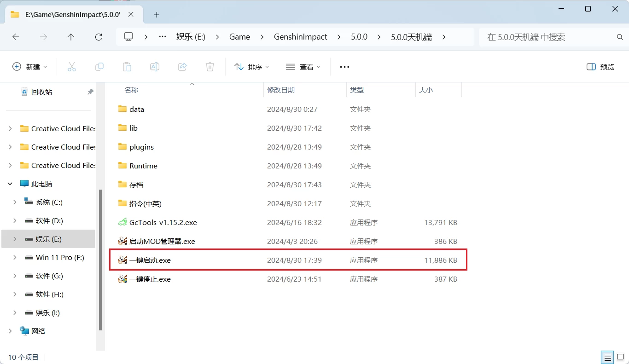Open the 排序 sort dropdown
Viewport: 629px width, 364px height.
251,67
